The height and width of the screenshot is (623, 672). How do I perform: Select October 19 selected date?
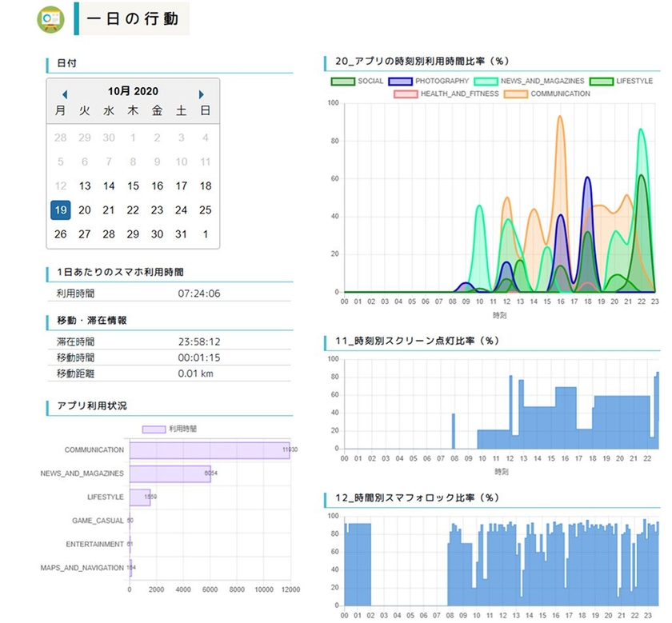coord(61,210)
